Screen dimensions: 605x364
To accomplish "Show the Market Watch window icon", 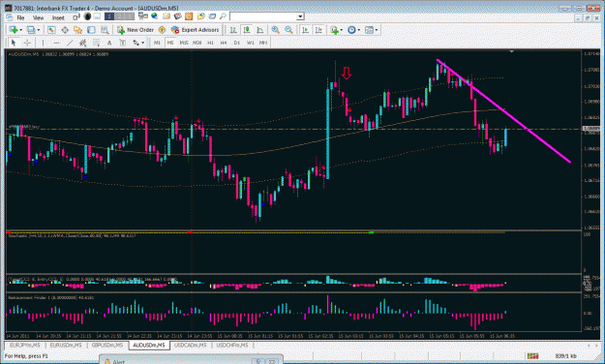I will 51,30.
